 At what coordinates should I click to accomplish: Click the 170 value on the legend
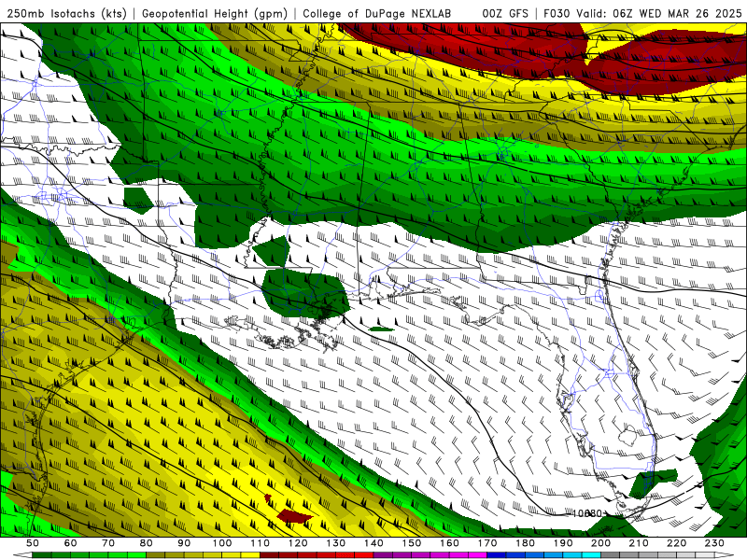[487, 543]
